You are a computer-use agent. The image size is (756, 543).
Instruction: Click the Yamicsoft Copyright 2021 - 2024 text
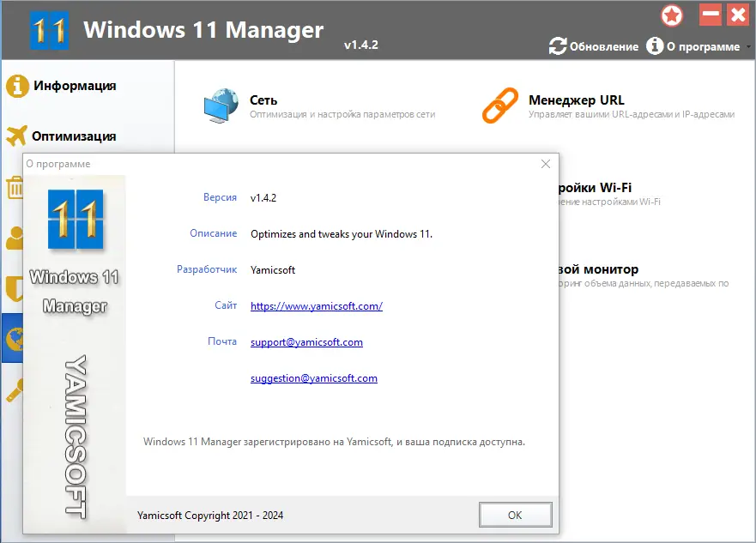pyautogui.click(x=210, y=516)
